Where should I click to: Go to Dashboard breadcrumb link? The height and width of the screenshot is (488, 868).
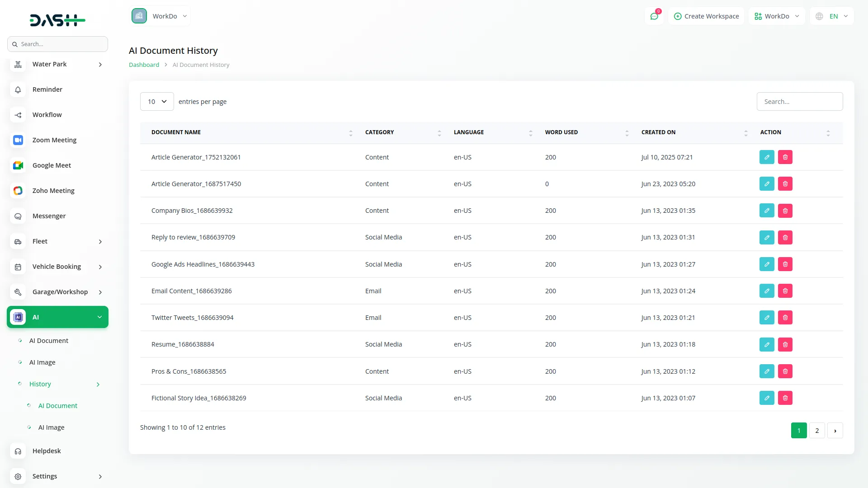click(144, 65)
